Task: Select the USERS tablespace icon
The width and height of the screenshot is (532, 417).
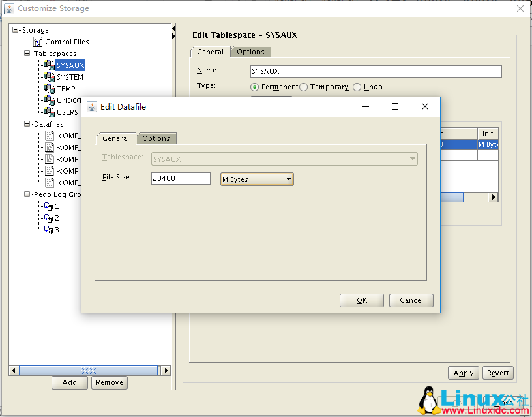Action: [50, 112]
